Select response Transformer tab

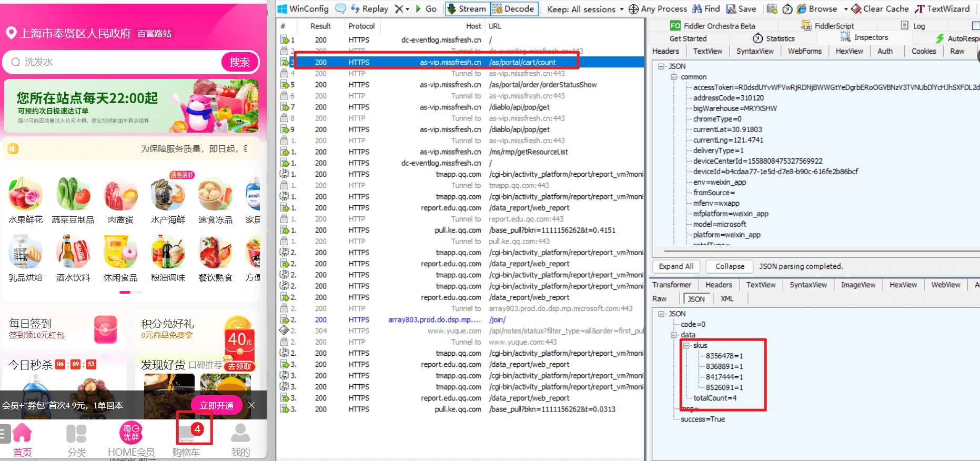(672, 285)
